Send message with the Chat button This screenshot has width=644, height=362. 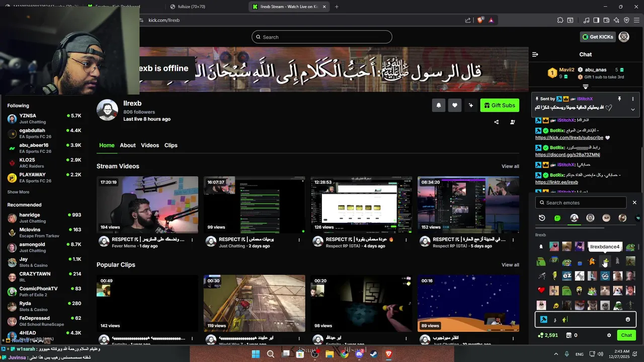pyautogui.click(x=626, y=335)
